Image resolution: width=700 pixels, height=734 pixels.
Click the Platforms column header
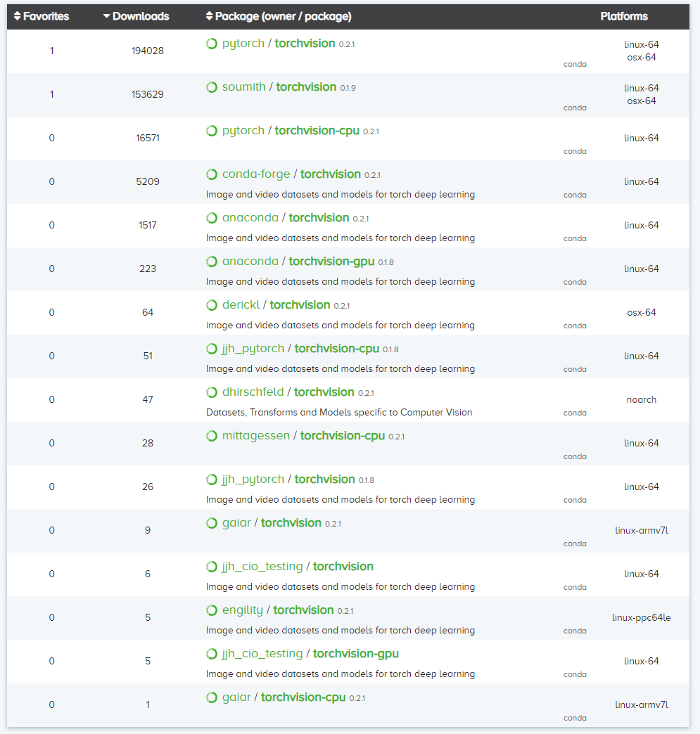[x=624, y=16]
